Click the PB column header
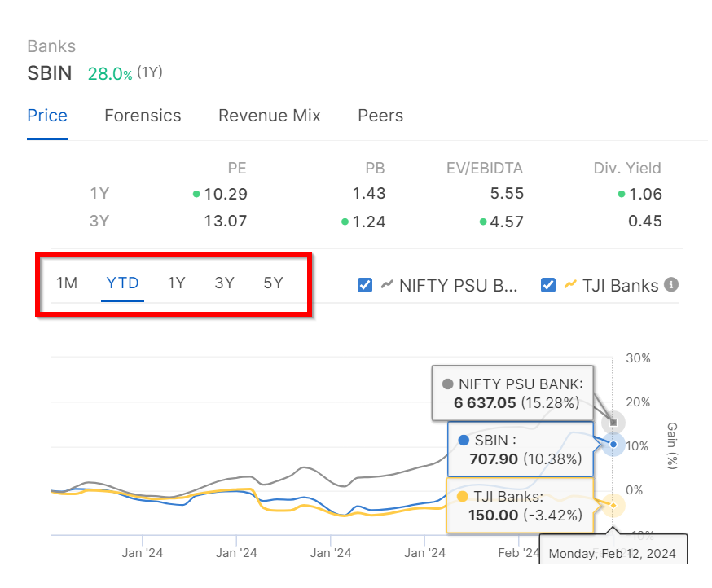 (x=375, y=168)
